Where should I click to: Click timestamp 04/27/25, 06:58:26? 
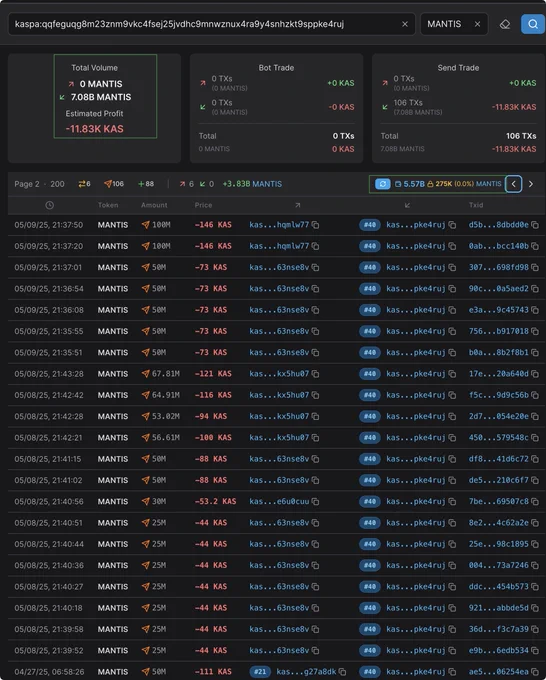coord(49,672)
